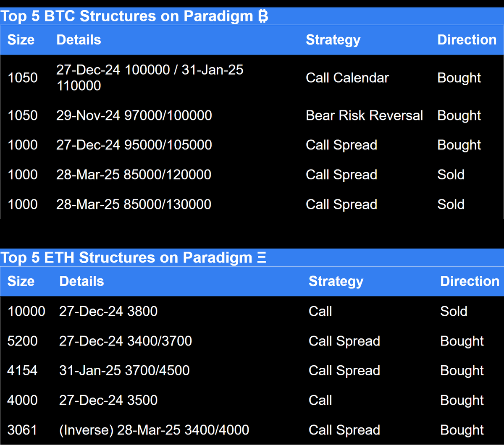The height and width of the screenshot is (445, 504).
Task: Click 'Bought' in the Call Calendar row
Action: (x=459, y=78)
